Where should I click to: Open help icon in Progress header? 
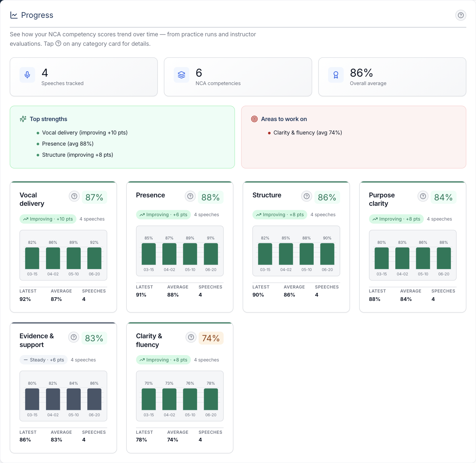(461, 15)
